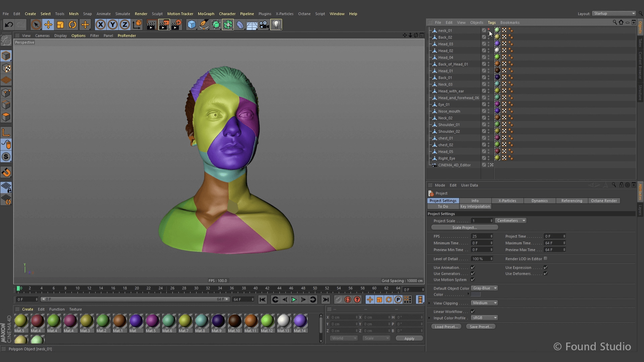Toggle the Use Deformers checkbox
Screen dimensions: 644x362
545,274
